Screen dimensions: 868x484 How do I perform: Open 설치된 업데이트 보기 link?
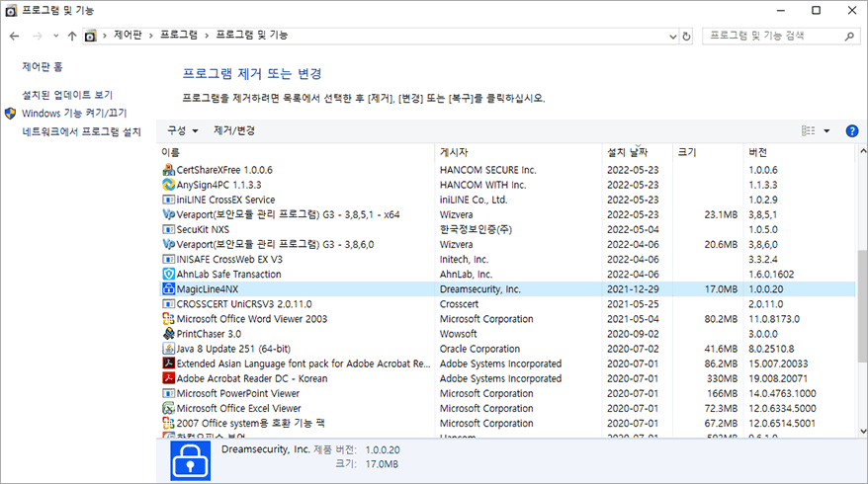click(67, 95)
